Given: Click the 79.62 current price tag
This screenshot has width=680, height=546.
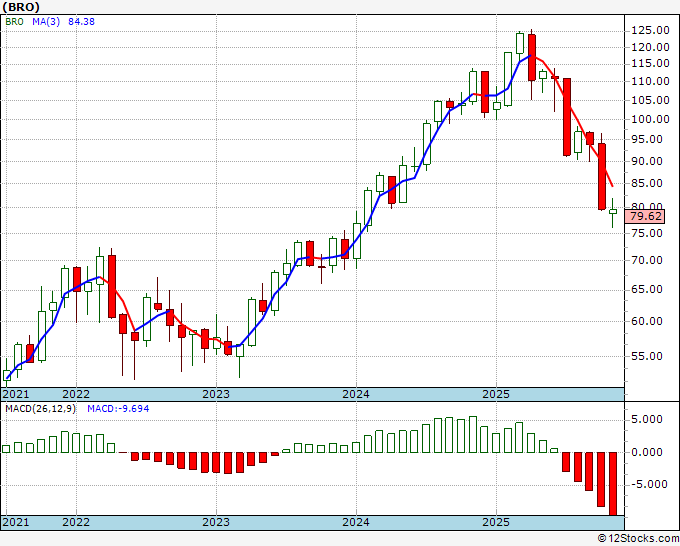Looking at the screenshot, I should pyautogui.click(x=646, y=216).
